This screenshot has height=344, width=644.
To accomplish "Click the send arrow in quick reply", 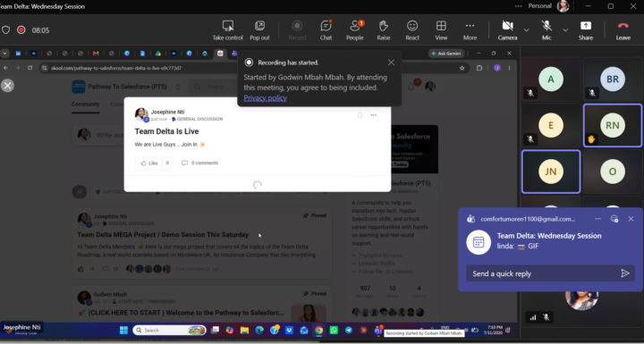I will pyautogui.click(x=625, y=273).
